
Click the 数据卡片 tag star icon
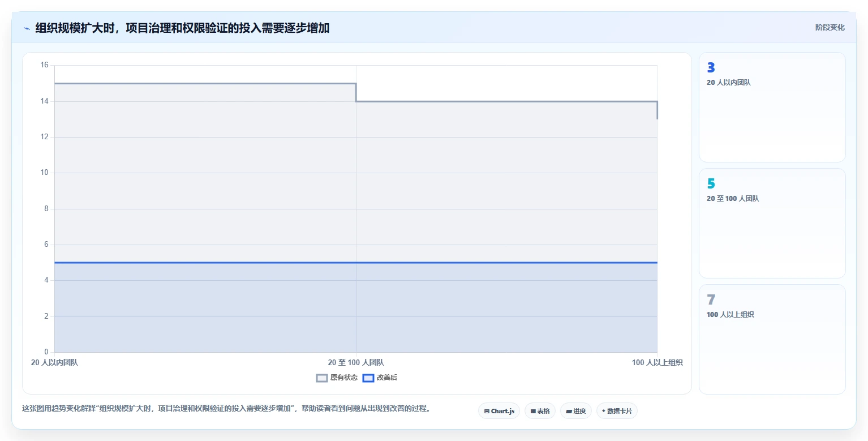604,411
